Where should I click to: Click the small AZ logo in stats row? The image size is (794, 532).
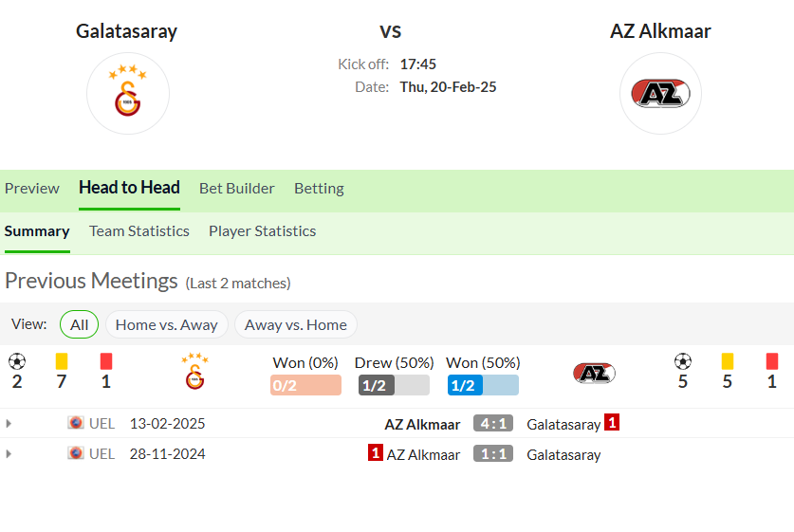pyautogui.click(x=594, y=374)
